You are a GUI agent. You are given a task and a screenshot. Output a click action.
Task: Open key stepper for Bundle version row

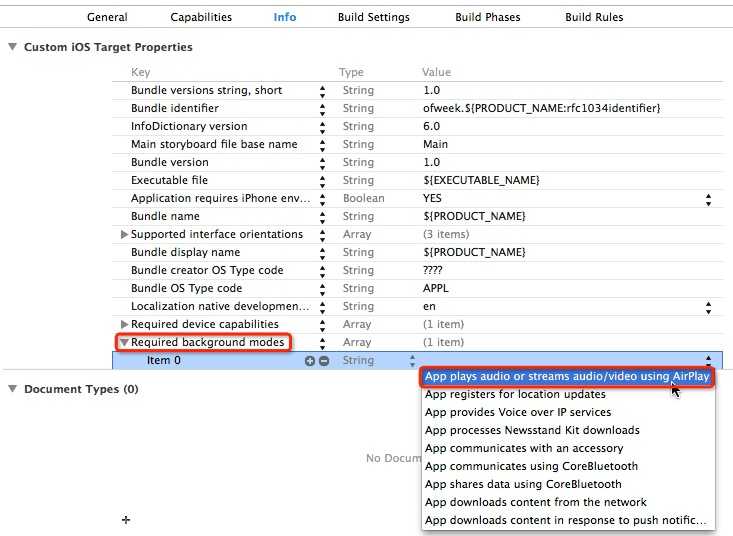323,163
